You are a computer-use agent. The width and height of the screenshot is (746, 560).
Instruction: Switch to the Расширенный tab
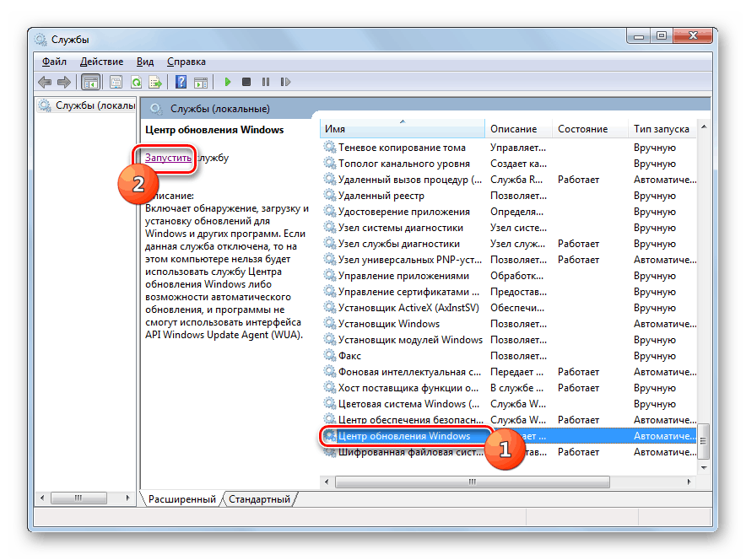pos(181,499)
